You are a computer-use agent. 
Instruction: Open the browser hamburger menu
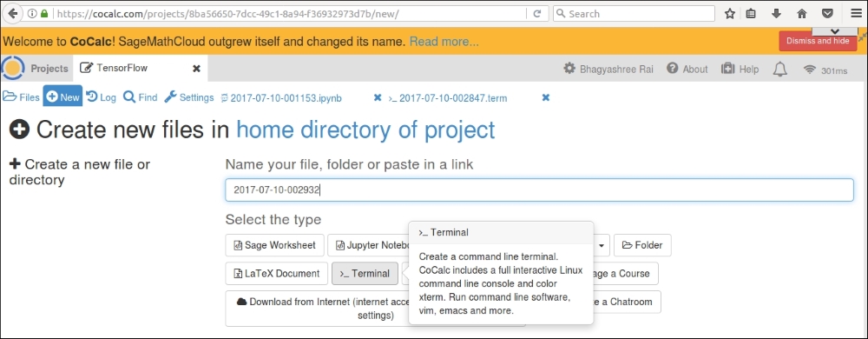pos(855,13)
